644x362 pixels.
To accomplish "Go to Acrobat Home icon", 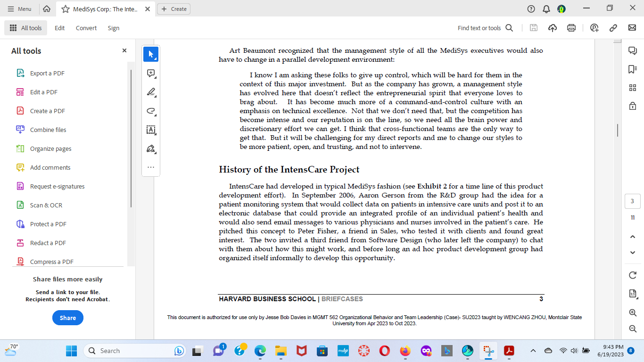I will click(47, 9).
